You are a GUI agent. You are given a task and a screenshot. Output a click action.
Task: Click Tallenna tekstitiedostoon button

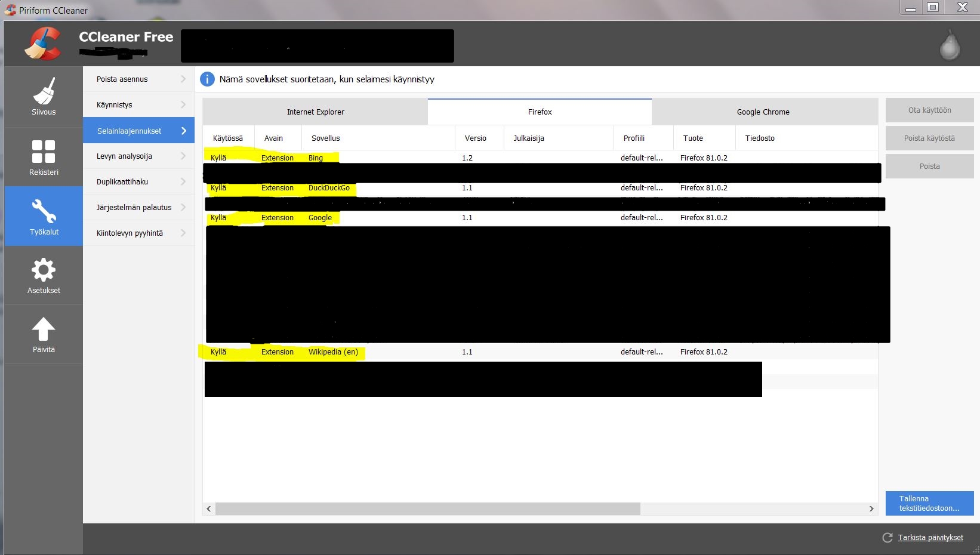point(929,503)
